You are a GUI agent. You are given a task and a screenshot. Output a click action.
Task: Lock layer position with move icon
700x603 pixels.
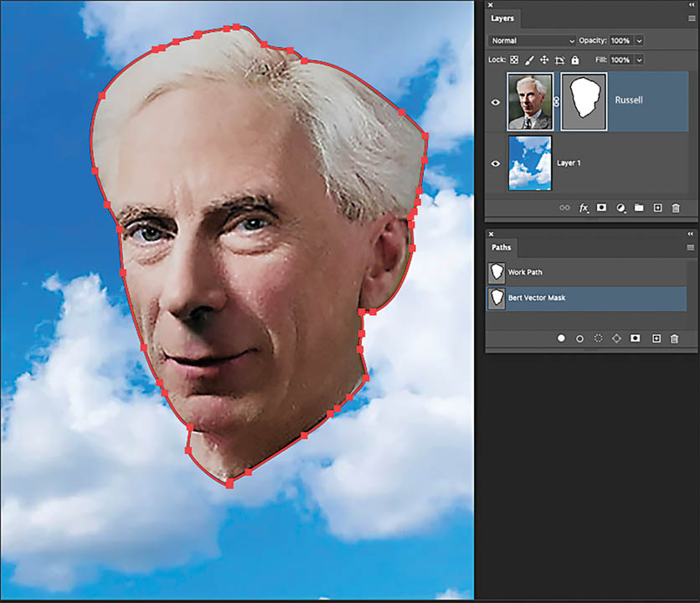544,59
